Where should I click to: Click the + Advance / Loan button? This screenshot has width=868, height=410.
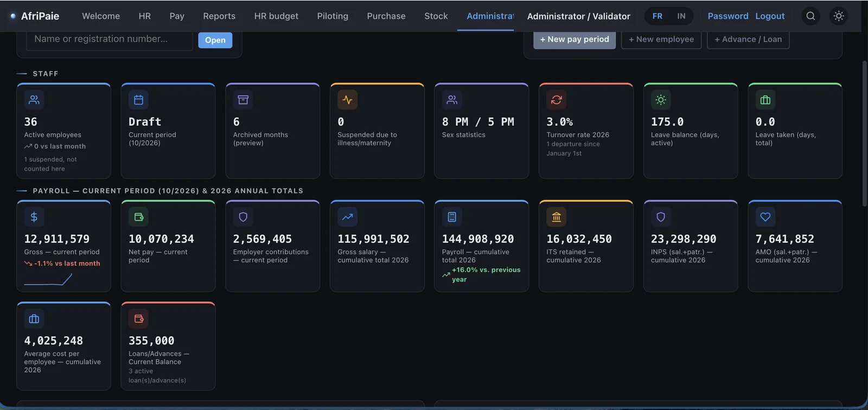(748, 40)
